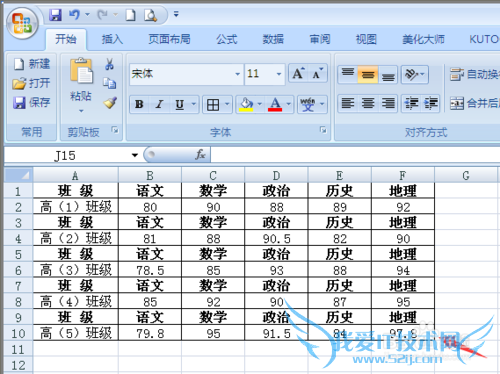This screenshot has width=500, height=374.
Task: Align text to bottom of cell
Action: (388, 74)
